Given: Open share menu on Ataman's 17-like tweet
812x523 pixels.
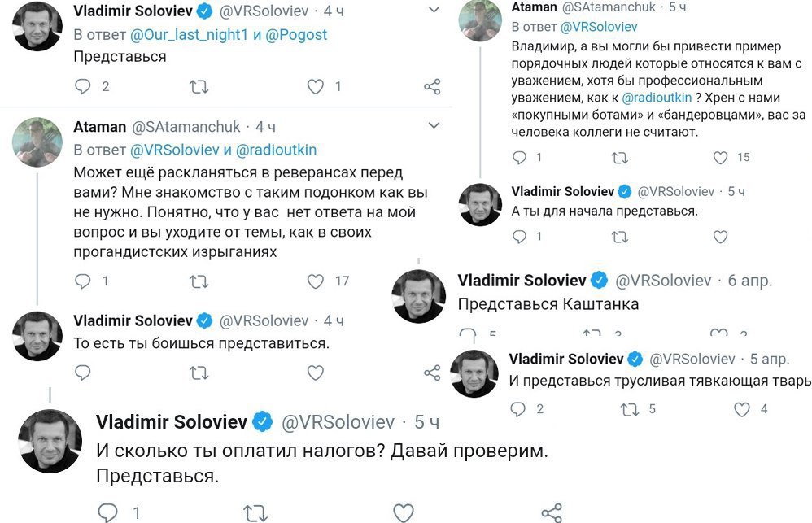Looking at the screenshot, I should tap(432, 281).
